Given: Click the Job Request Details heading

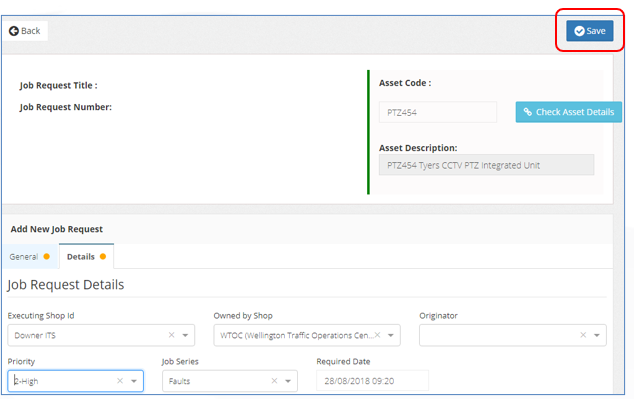Looking at the screenshot, I should pos(66,285).
